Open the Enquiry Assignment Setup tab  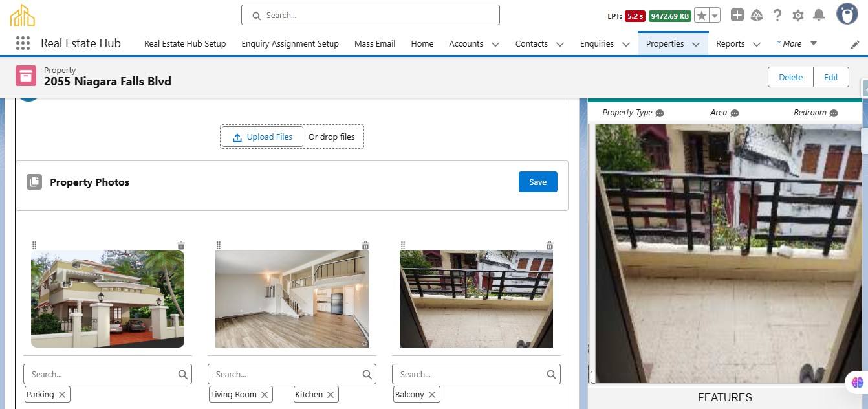pos(290,43)
